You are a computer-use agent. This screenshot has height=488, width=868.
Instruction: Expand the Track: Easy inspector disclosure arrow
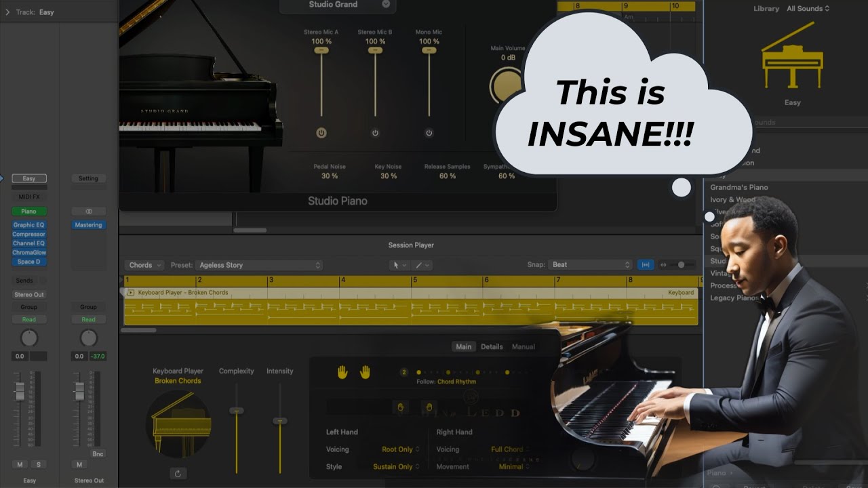(x=7, y=12)
